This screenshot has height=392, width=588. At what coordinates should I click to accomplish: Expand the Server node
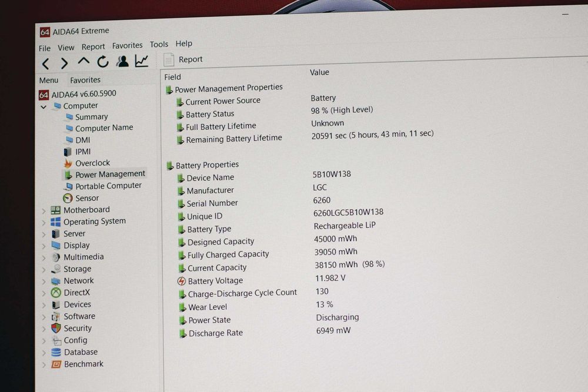click(x=44, y=234)
